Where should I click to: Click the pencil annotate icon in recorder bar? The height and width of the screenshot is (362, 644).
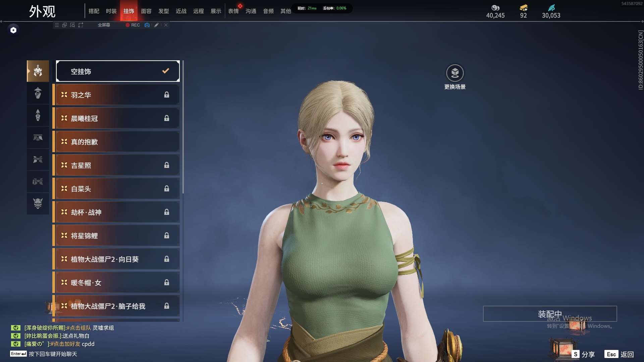[x=156, y=25]
